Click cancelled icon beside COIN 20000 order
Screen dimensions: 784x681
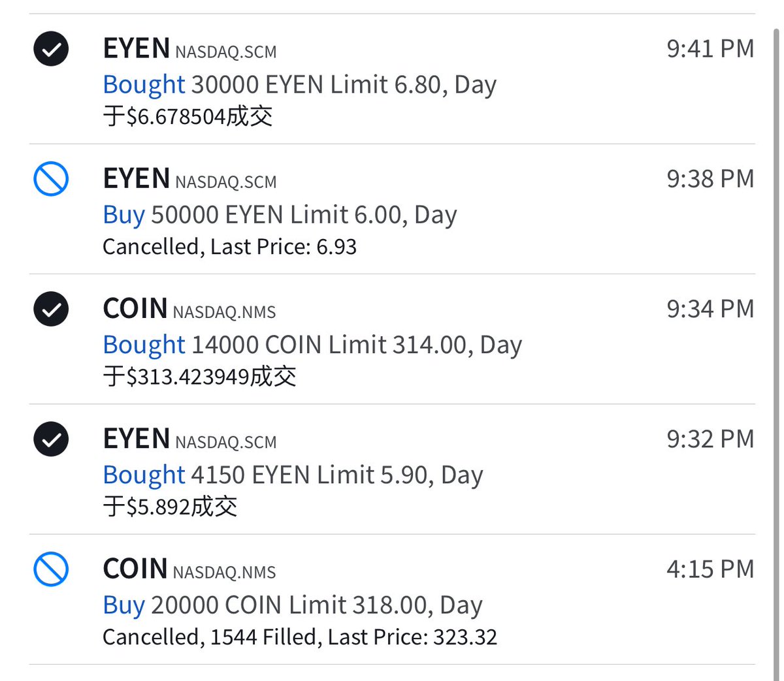(x=51, y=569)
